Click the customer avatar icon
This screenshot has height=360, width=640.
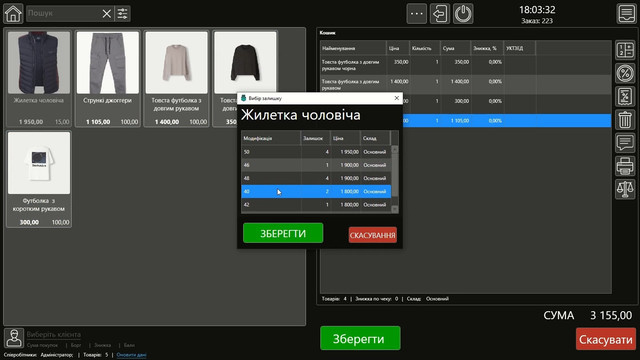point(14,338)
